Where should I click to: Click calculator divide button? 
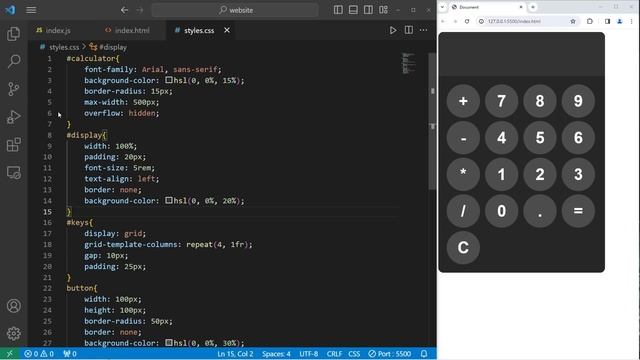point(463,211)
